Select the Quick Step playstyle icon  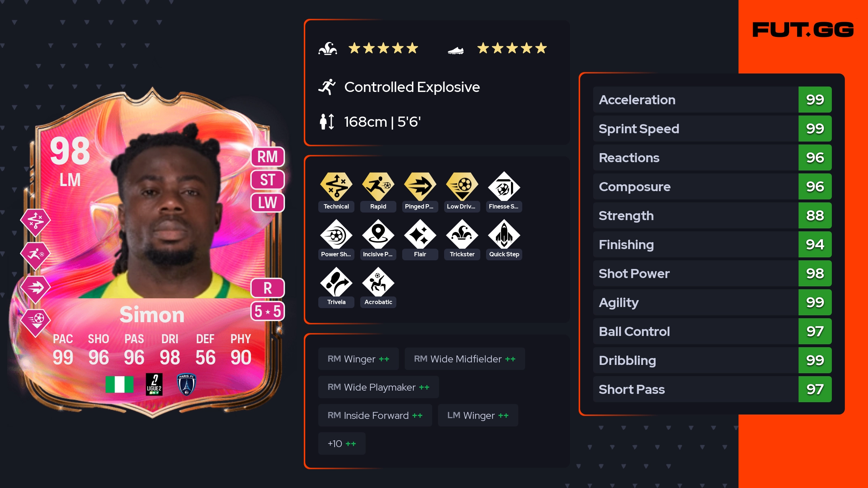coord(504,234)
